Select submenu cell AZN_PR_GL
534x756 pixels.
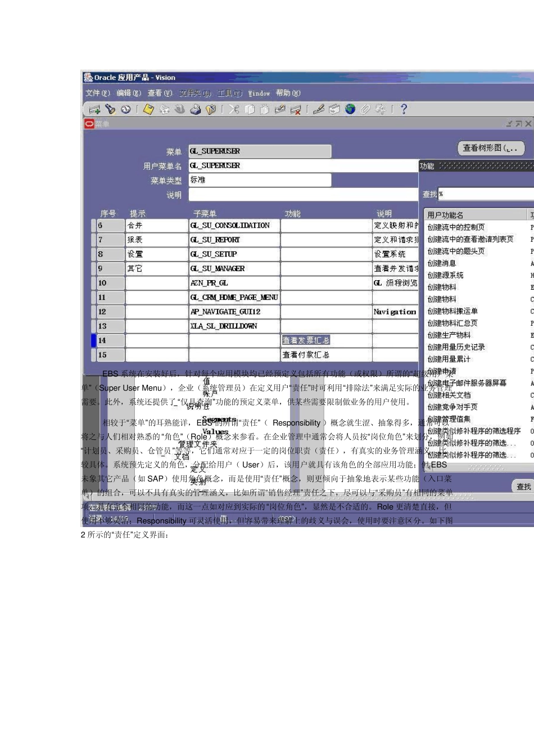[234, 283]
